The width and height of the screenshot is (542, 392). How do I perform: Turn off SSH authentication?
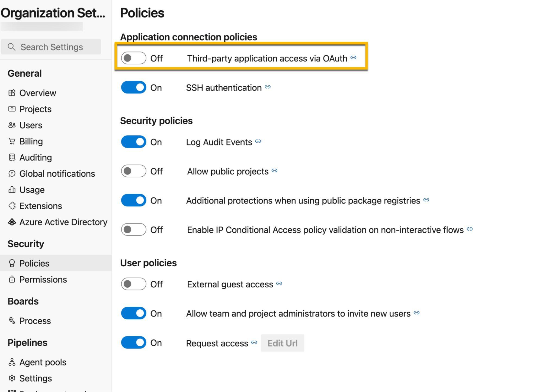pyautogui.click(x=134, y=87)
